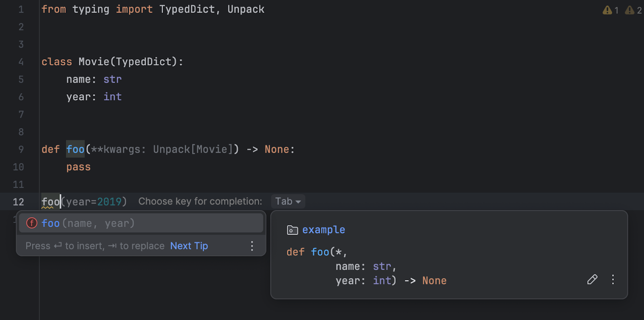Click line number 9 in the gutter
644x320 pixels.
coord(21,150)
